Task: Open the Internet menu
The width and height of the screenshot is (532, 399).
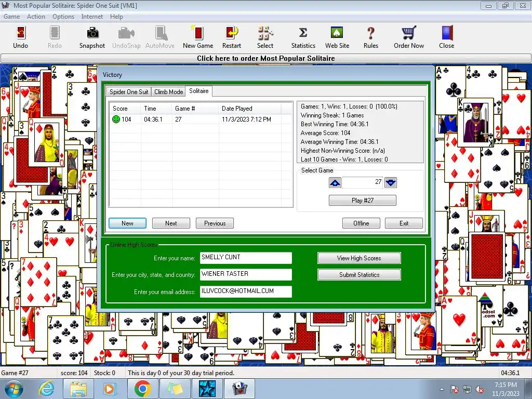Action: click(92, 17)
